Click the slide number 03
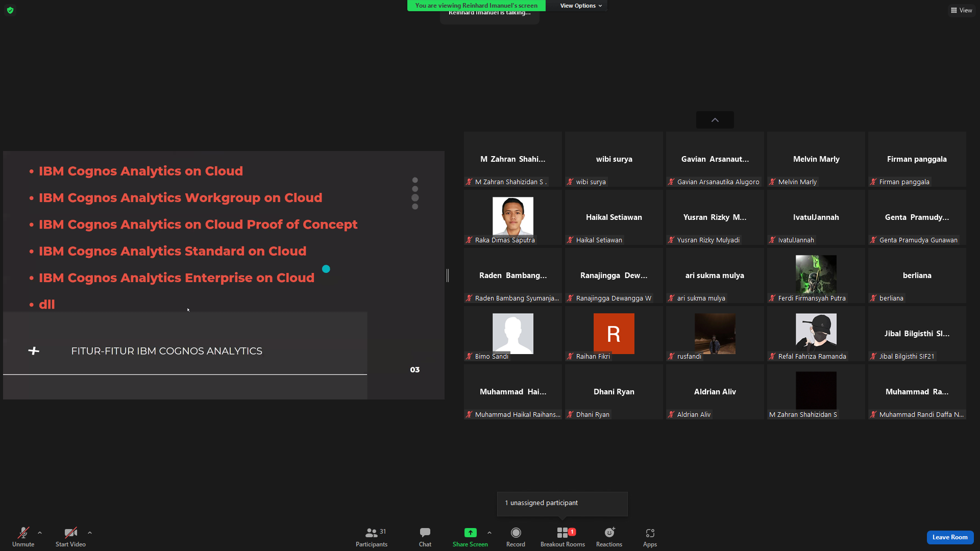Screen dimensions: 980x551 point(415,370)
